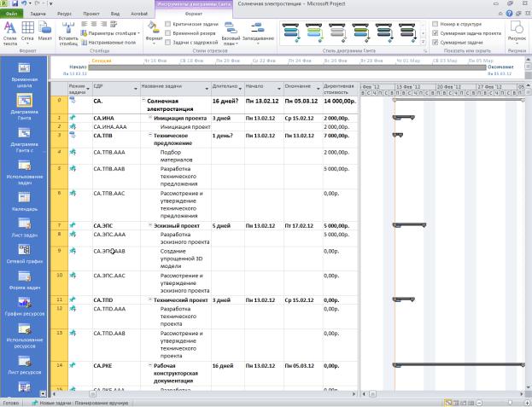Expand the Gantt chart style gallery arrow
Screen dimensions: 532x407
pyautogui.click(x=423, y=42)
